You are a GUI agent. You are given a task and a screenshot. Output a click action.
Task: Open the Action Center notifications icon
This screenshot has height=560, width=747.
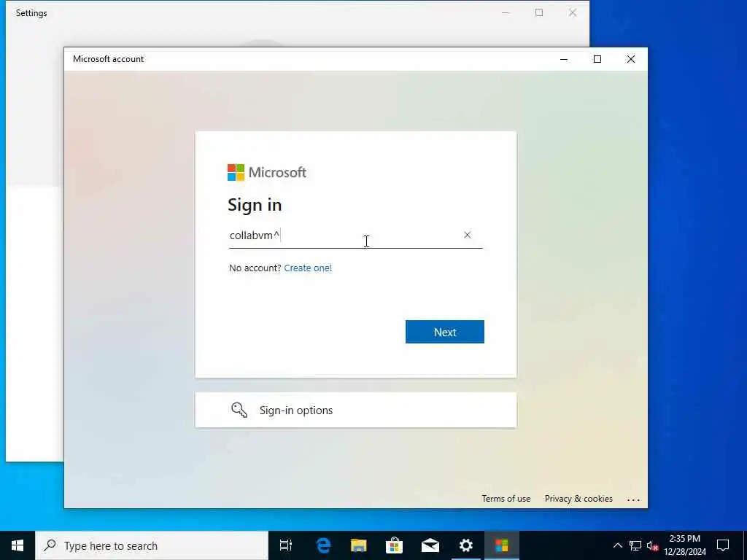[x=723, y=545]
